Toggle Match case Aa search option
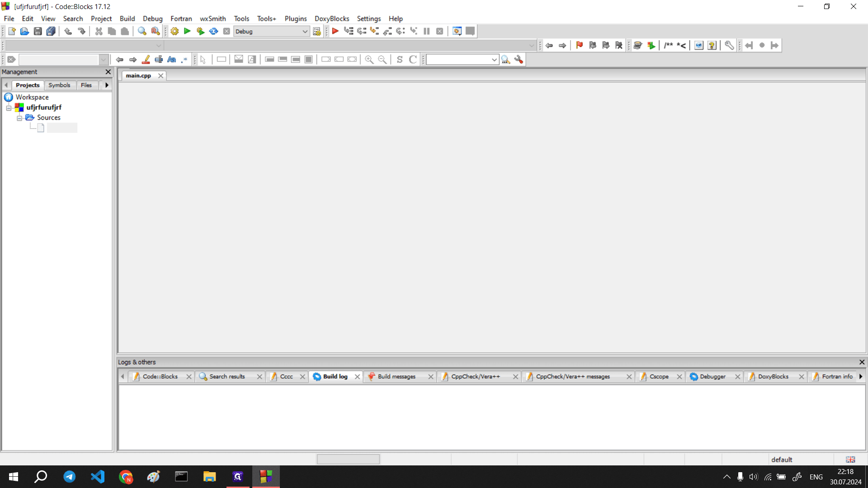Image resolution: width=868 pixels, height=488 pixels. [x=171, y=60]
